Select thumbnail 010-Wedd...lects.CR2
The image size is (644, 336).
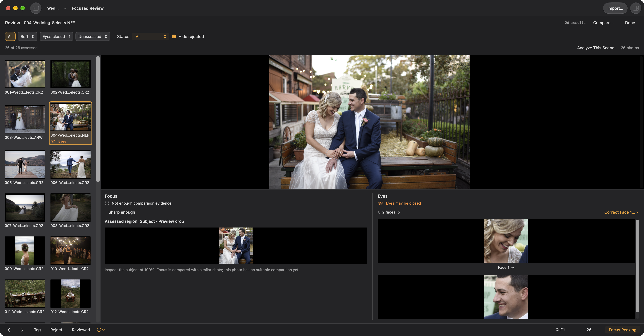[70, 250]
